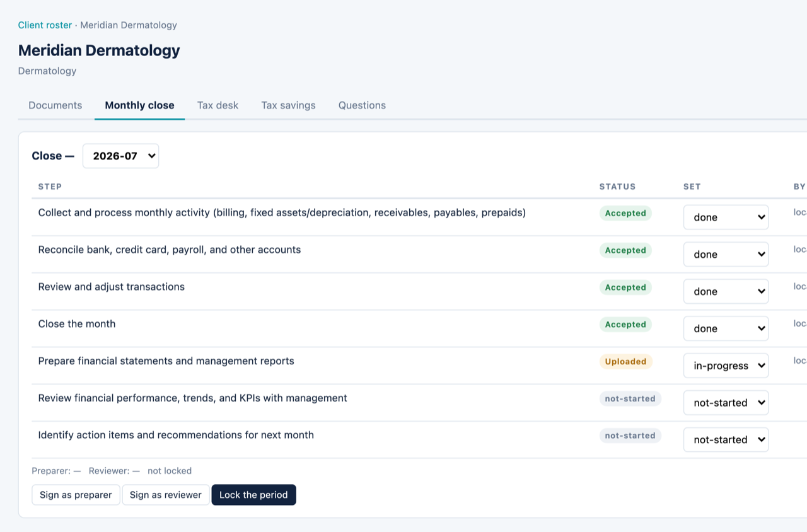807x532 pixels.
Task: Open the set dropdown for Reconcile bank accounts row
Action: [x=726, y=254]
